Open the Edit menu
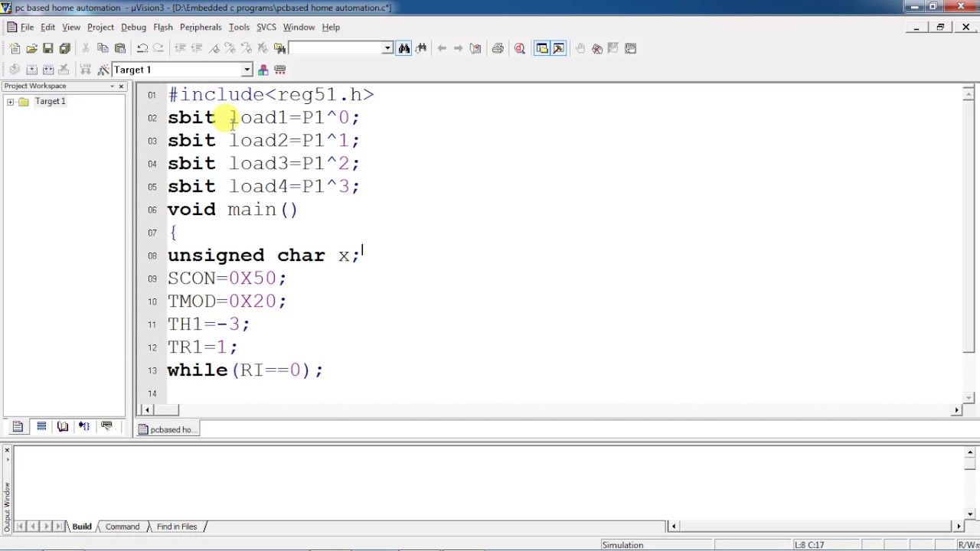Image resolution: width=980 pixels, height=551 pixels. [47, 27]
